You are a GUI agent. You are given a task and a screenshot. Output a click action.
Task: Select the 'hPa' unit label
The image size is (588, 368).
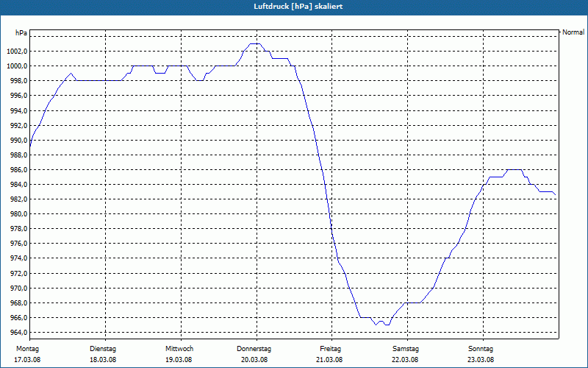coord(21,32)
